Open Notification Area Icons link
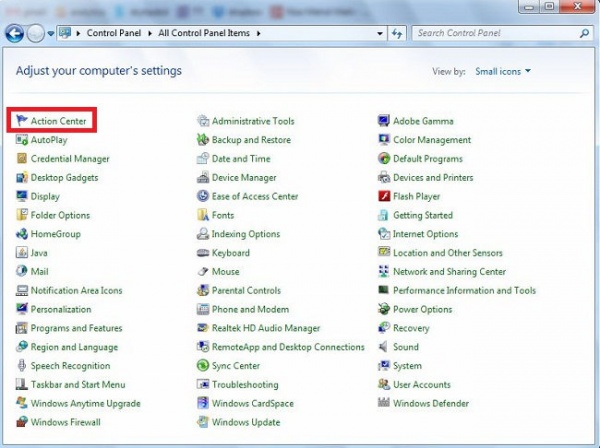This screenshot has width=600, height=448. [77, 290]
